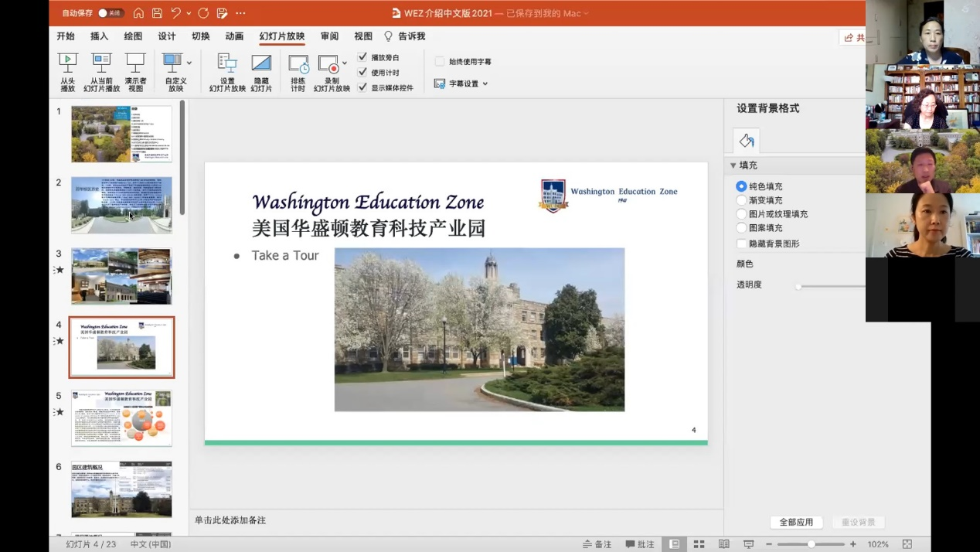Open the Animations (动画) tab
This screenshot has height=552, width=980.
pos(234,36)
